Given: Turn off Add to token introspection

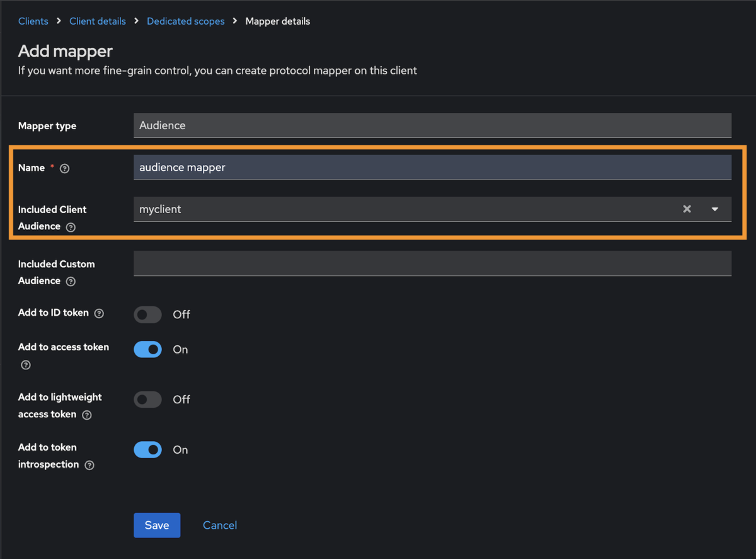Looking at the screenshot, I should [148, 449].
